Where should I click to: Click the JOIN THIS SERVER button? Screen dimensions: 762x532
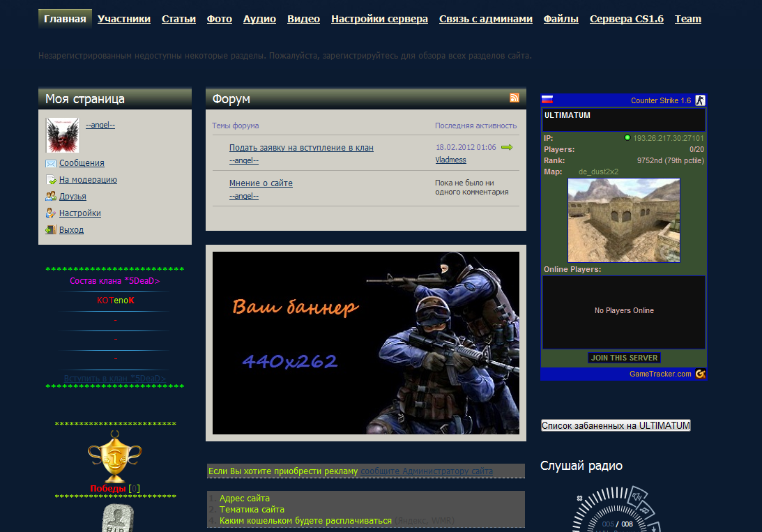[624, 358]
